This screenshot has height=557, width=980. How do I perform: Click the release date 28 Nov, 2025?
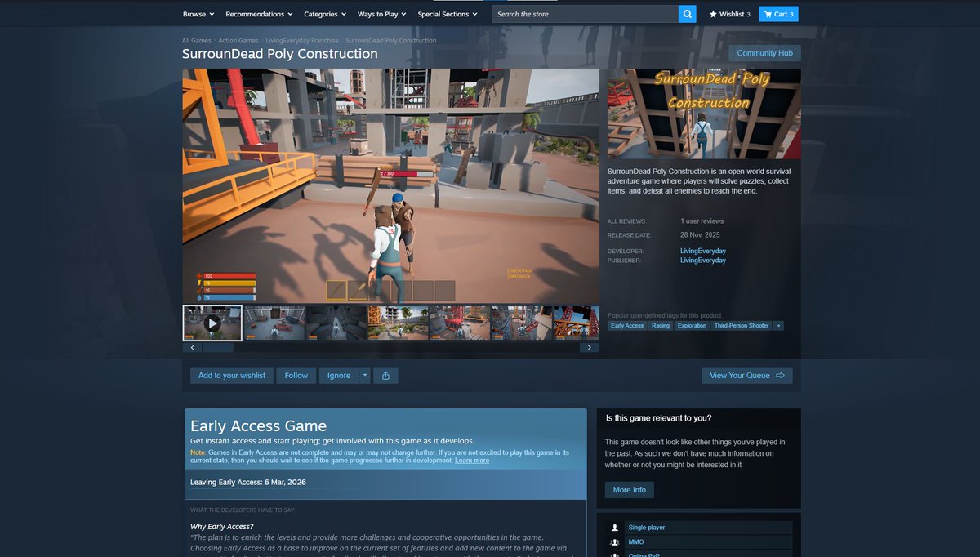700,234
